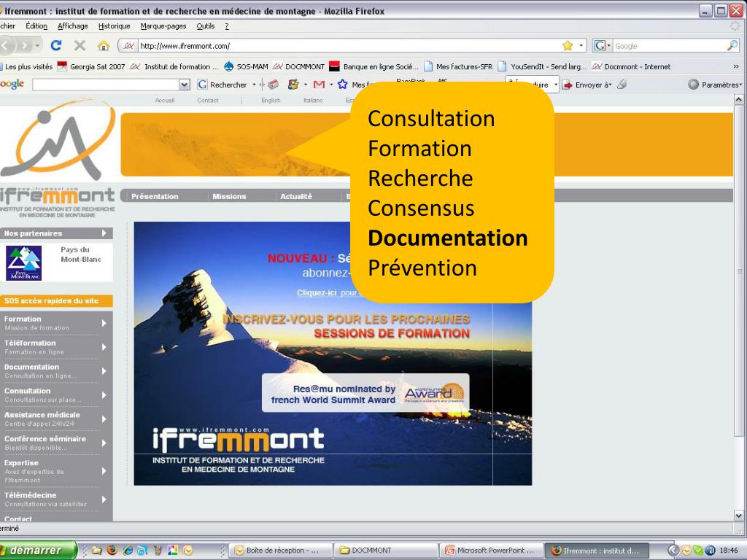
Task: Open Banque en ligne Socié... bookmark
Action: [x=374, y=66]
